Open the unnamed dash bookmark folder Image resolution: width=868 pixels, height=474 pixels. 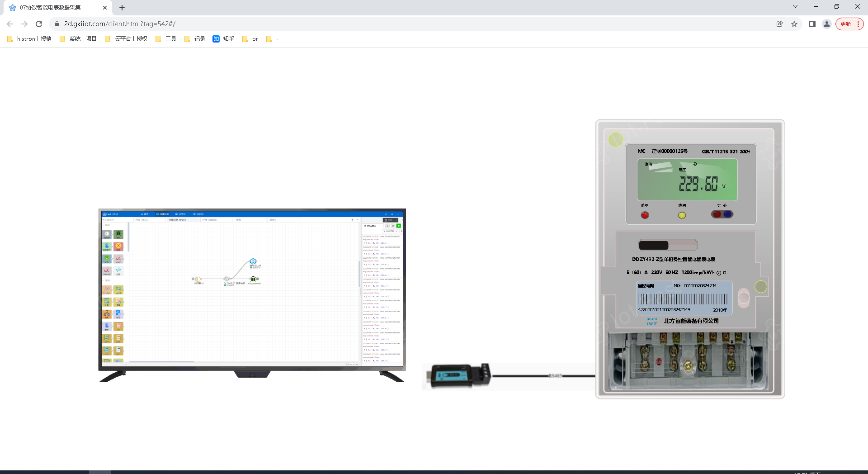(x=272, y=39)
